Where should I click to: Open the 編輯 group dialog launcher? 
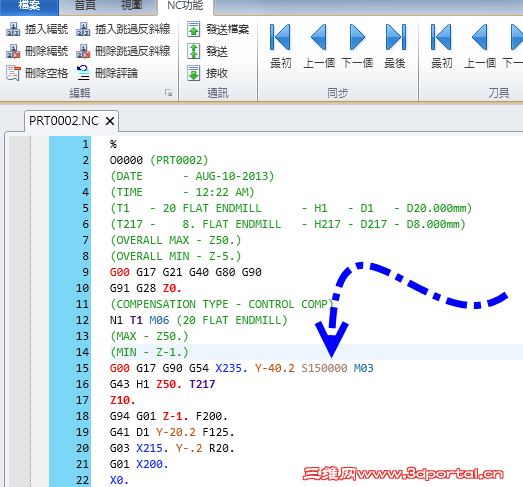point(168,93)
